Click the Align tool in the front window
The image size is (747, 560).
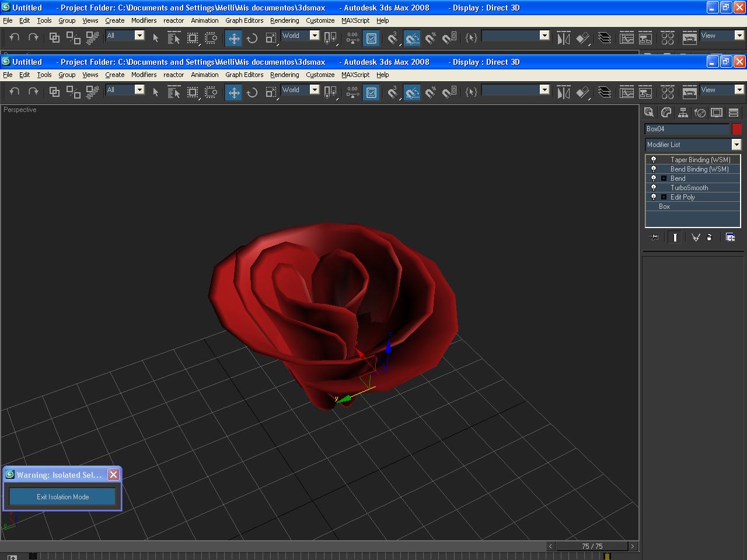[582, 92]
